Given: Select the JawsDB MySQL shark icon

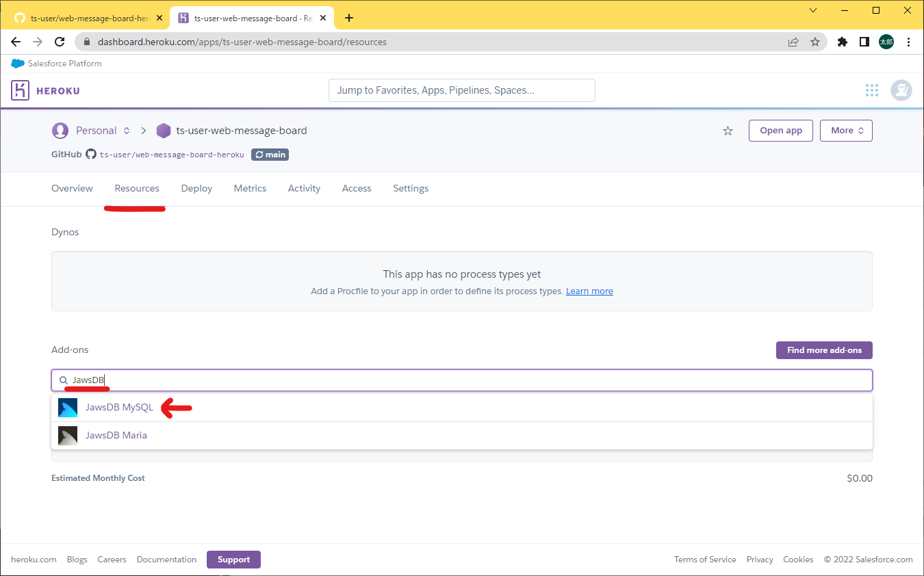Looking at the screenshot, I should coord(68,408).
